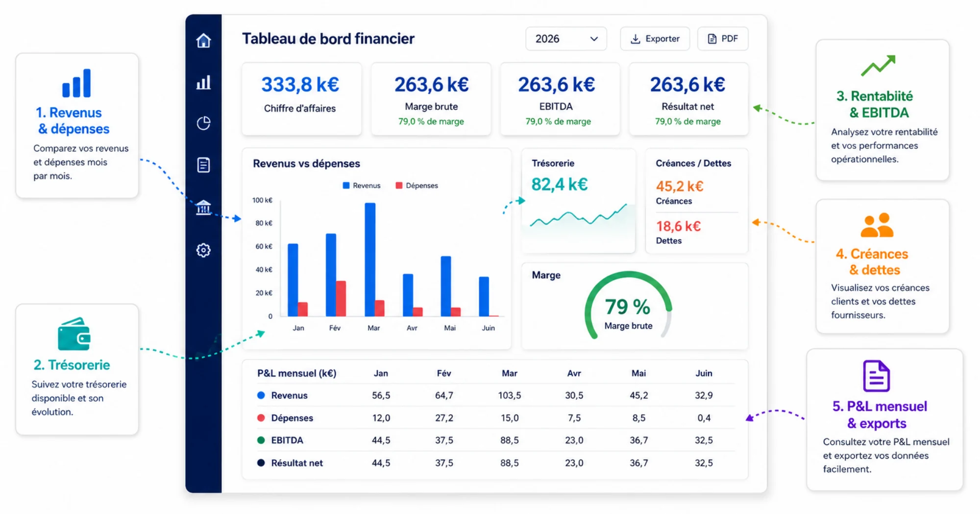Click the Revenus row label in P&L table

click(289, 395)
